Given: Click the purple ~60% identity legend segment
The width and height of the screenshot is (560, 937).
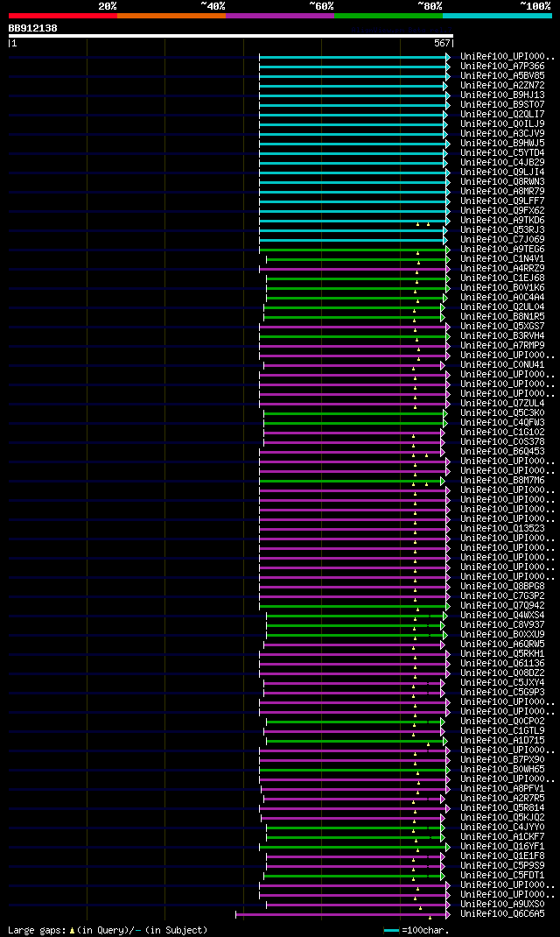Looking at the screenshot, I should coord(280,16).
